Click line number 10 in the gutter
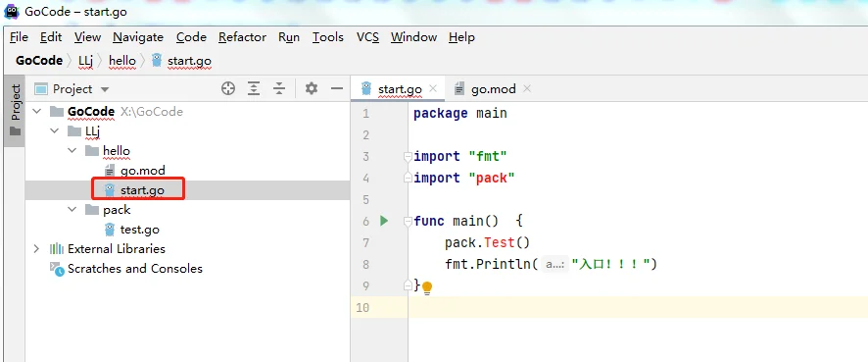This screenshot has height=362, width=868. pos(362,307)
